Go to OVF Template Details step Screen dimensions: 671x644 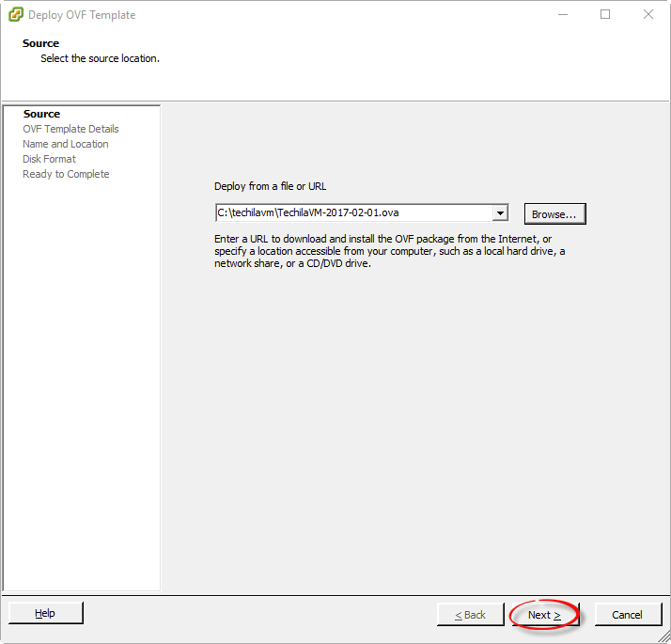(x=70, y=129)
